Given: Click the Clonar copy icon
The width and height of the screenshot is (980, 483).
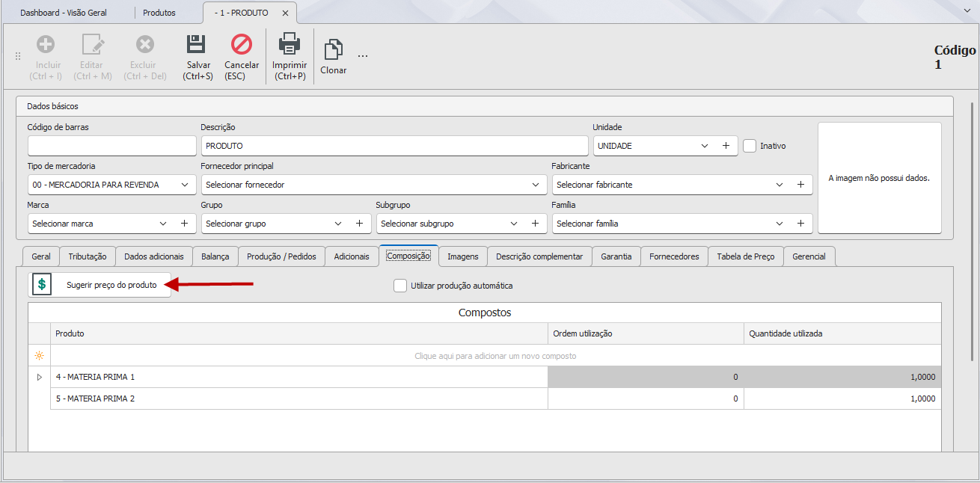Looking at the screenshot, I should (333, 50).
